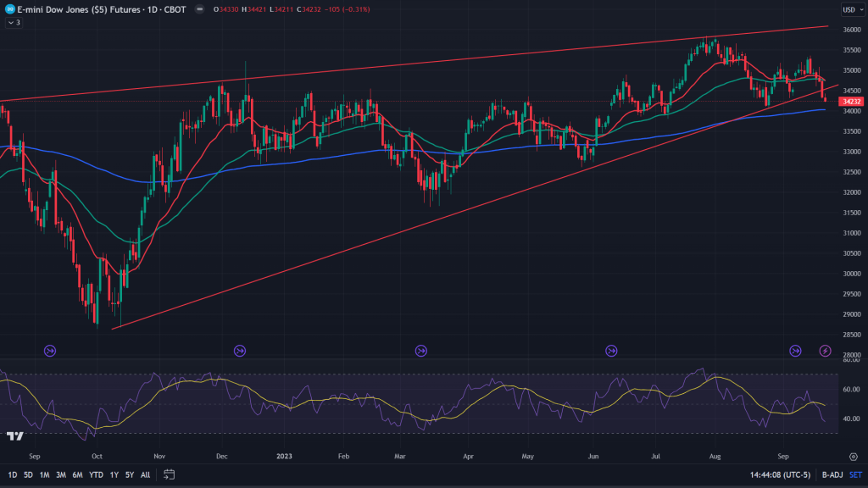Click the contract rollover marker near October
Image resolution: width=868 pixels, height=488 pixels.
(x=49, y=350)
